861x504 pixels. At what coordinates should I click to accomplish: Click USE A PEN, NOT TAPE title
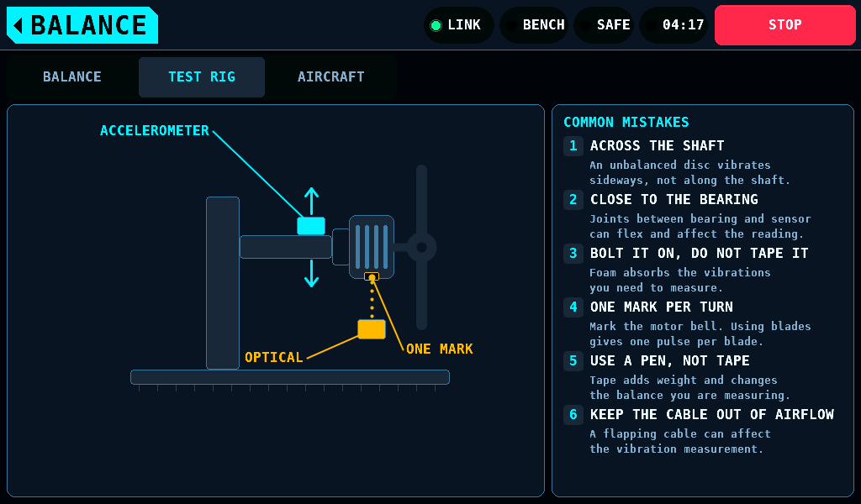click(669, 361)
